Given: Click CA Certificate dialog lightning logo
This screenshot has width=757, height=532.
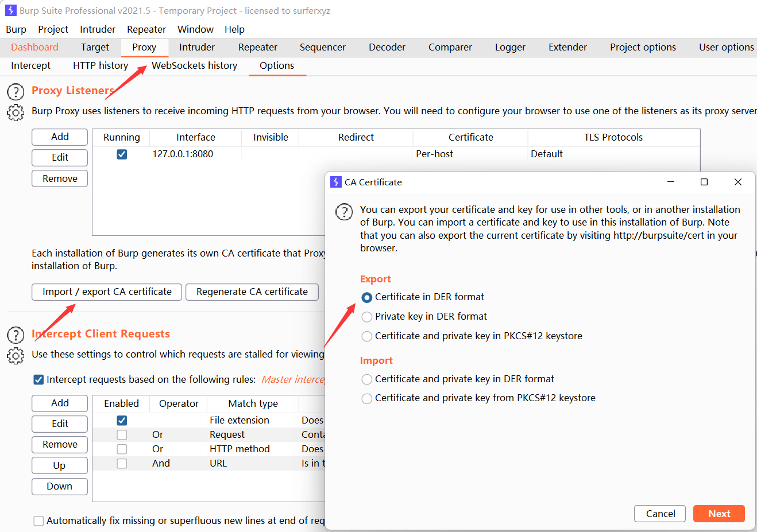Looking at the screenshot, I should (336, 182).
